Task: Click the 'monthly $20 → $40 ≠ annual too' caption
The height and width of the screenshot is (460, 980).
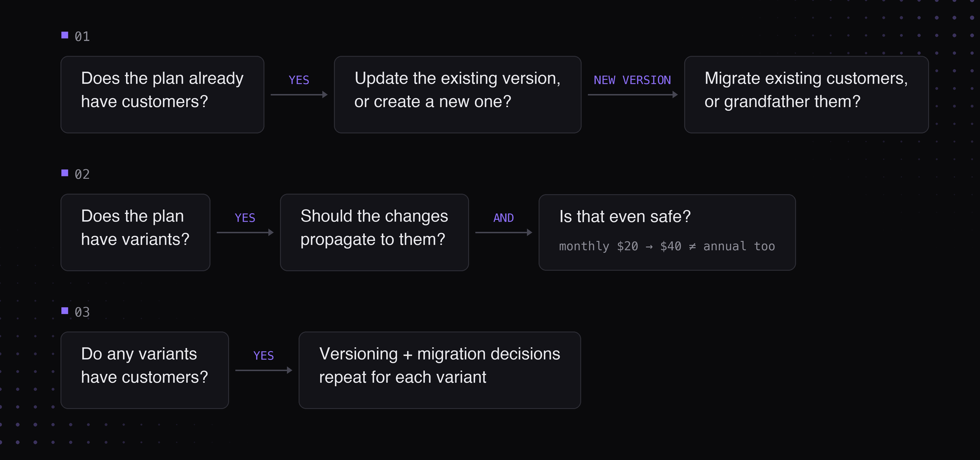Action: tap(667, 246)
